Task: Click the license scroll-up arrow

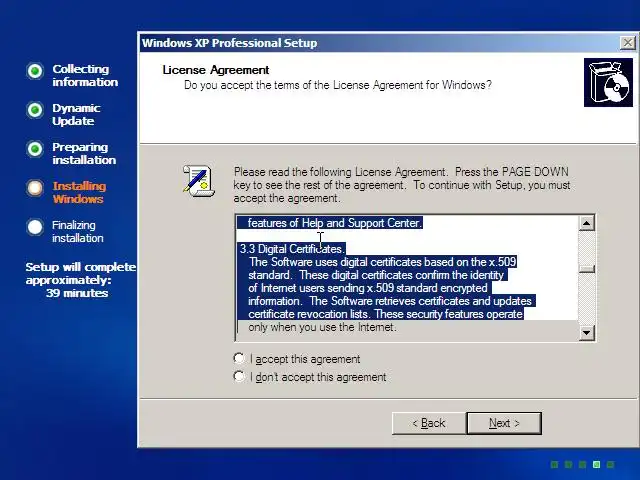Action: (587, 223)
